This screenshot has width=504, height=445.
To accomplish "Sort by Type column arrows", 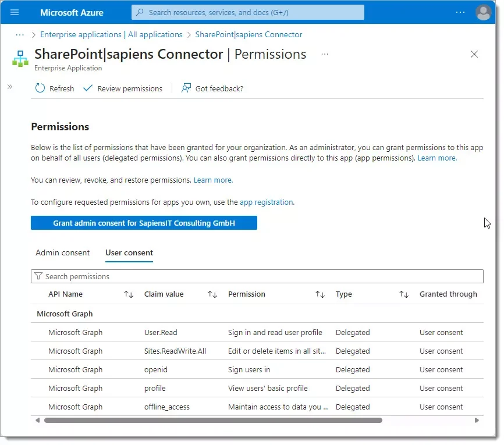I will (x=404, y=294).
